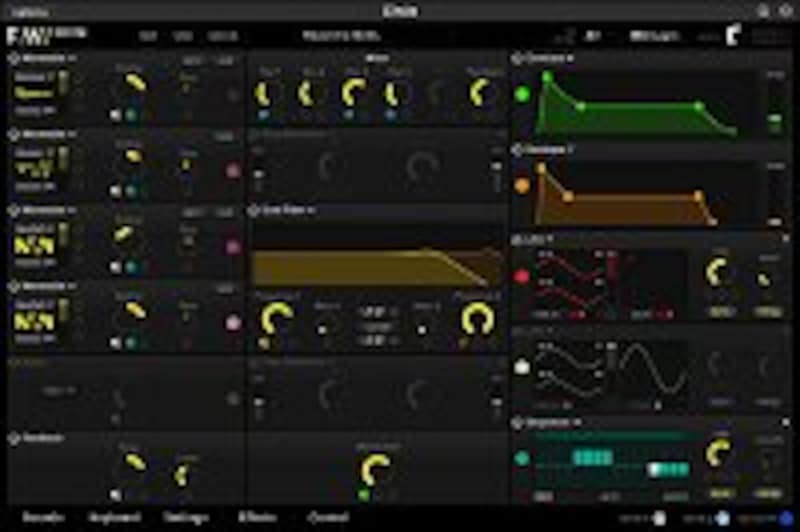The image size is (800, 532).
Task: Click pink modulation circle in second oscillator
Action: click(x=233, y=171)
